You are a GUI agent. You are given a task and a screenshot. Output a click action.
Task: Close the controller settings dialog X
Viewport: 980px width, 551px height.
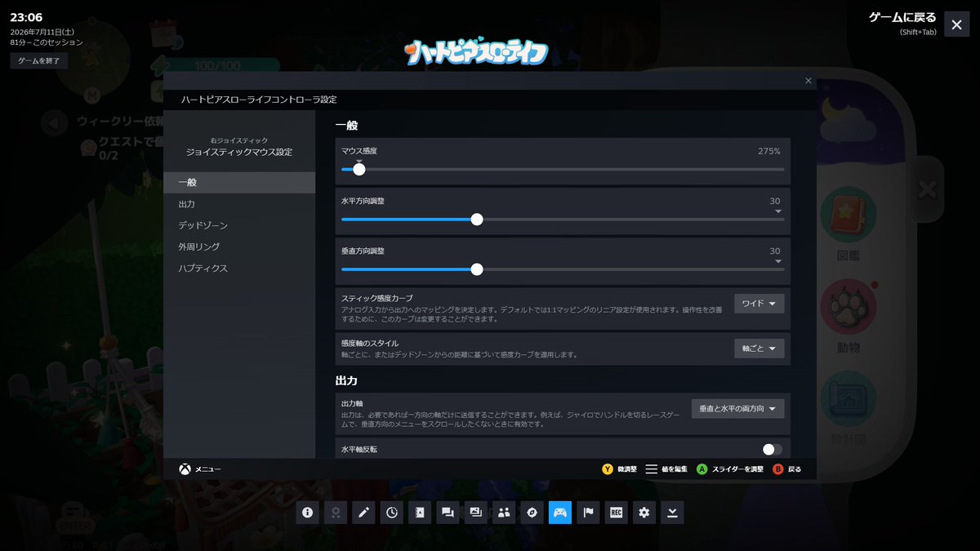point(808,80)
